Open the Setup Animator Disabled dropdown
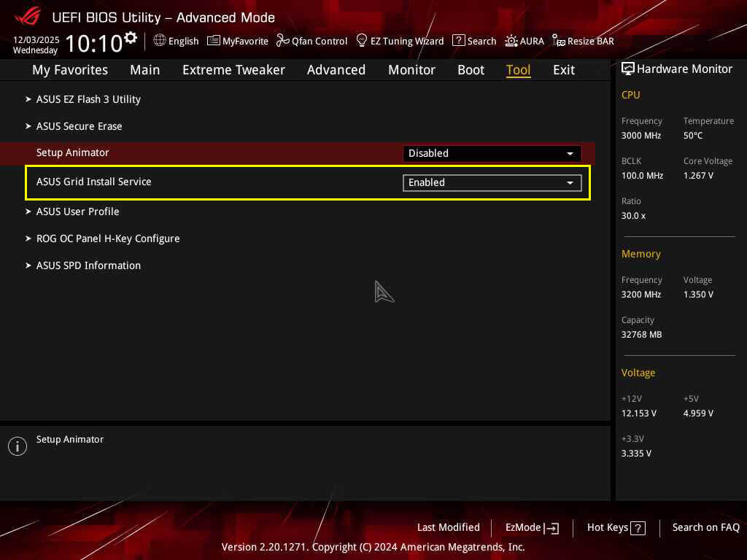 pos(492,153)
